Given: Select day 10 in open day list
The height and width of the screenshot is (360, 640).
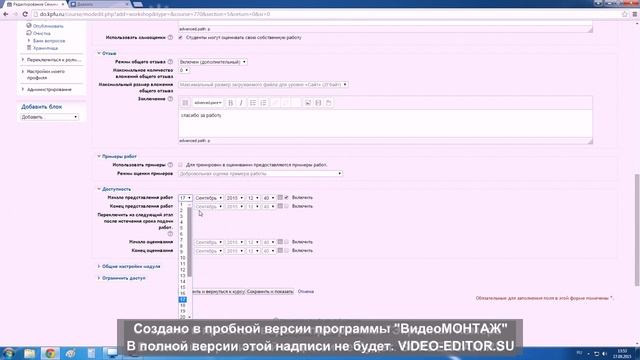Looking at the screenshot, I should (x=183, y=258).
